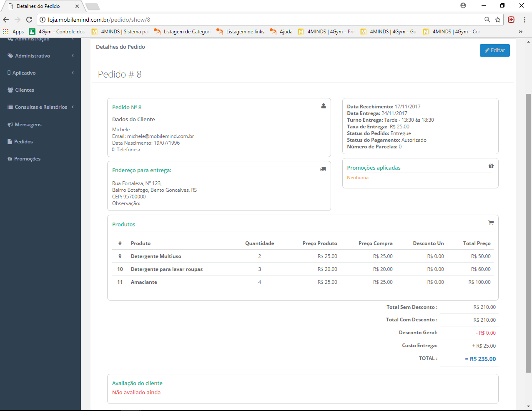
Task: Open Clientes in the sidebar
Action: (x=25, y=90)
